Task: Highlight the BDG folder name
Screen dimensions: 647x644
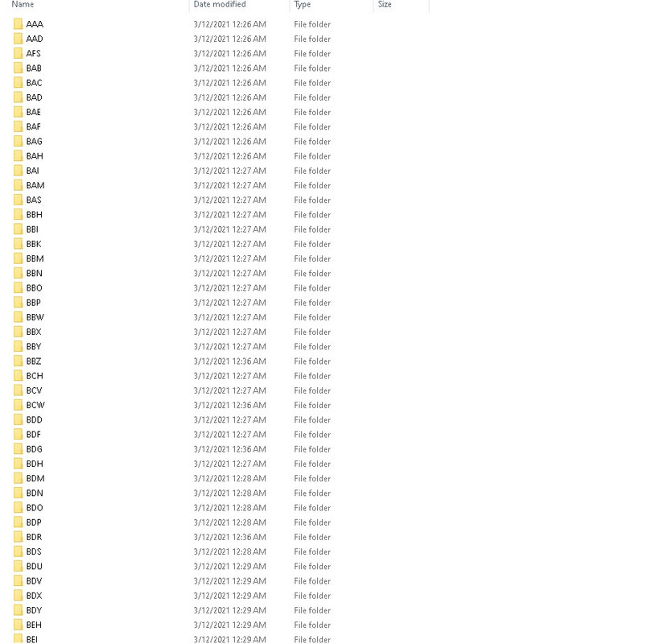Action: point(35,449)
